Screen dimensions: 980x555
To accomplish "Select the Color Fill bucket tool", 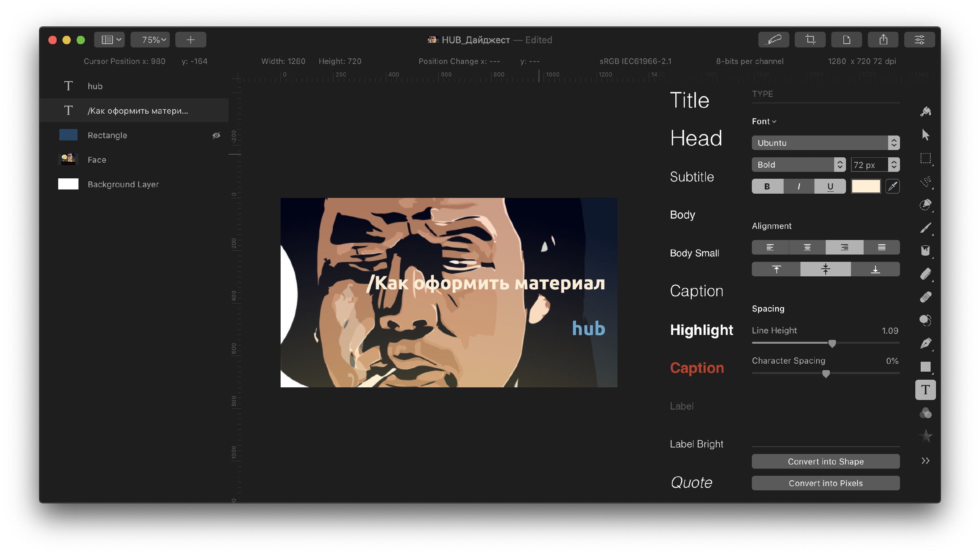I will pos(925,251).
